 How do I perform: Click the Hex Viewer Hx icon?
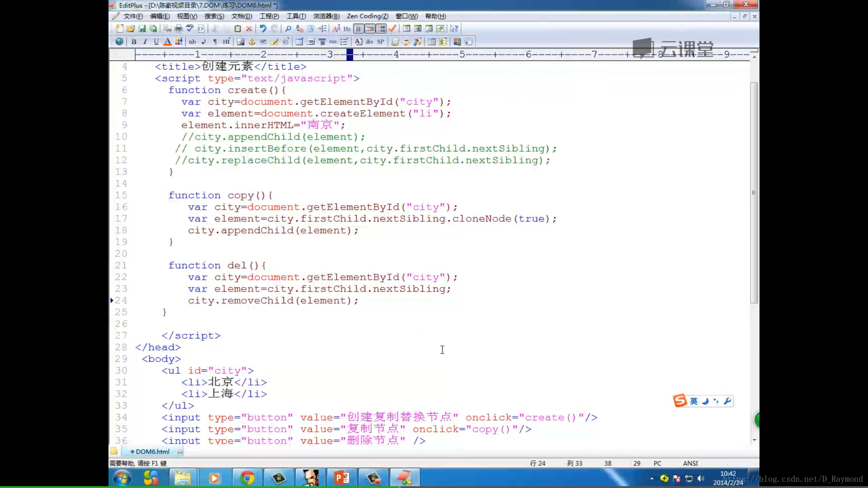347,28
